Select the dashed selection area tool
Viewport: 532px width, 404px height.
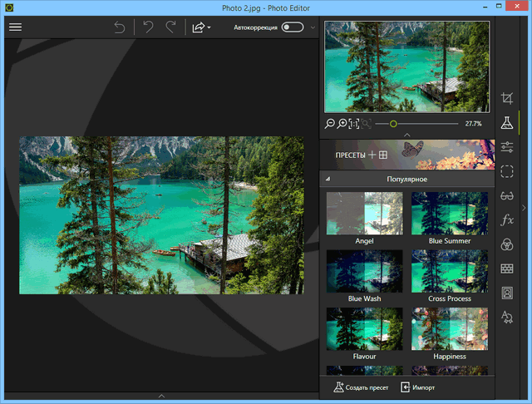pyautogui.click(x=507, y=171)
